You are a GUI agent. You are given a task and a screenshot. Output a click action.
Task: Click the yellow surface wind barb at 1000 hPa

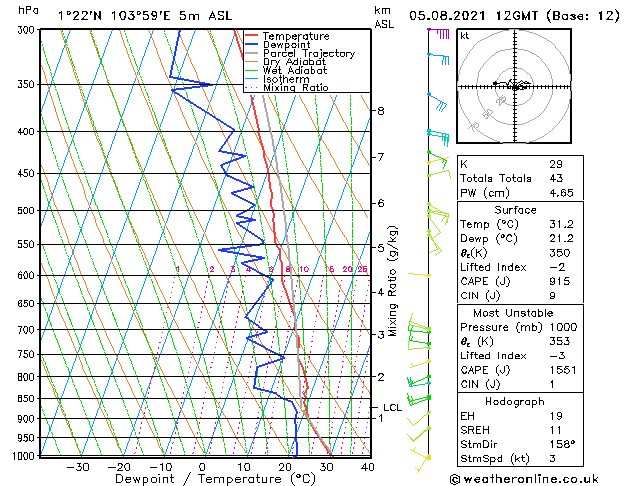click(x=420, y=460)
